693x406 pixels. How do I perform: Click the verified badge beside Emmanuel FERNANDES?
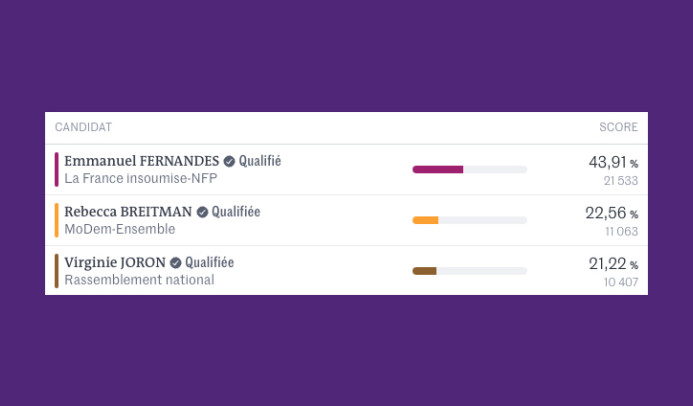[229, 161]
